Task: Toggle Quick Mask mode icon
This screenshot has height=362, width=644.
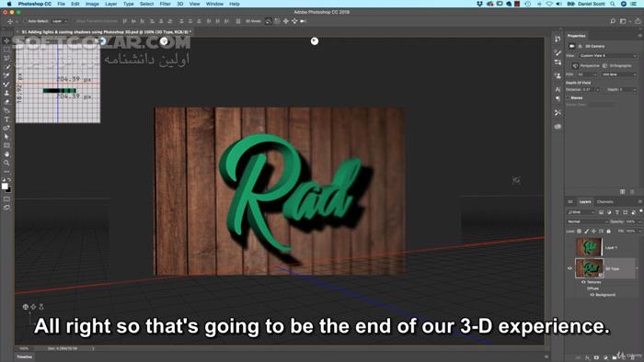Action: point(6,198)
